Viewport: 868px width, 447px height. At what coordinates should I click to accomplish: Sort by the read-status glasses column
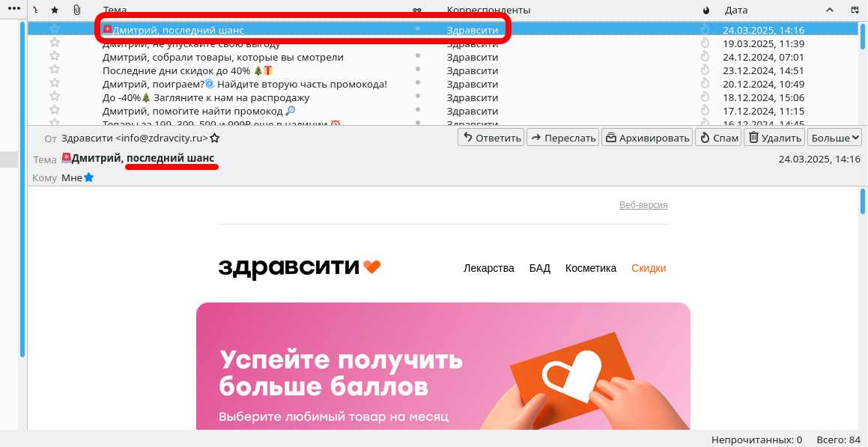[x=417, y=10]
